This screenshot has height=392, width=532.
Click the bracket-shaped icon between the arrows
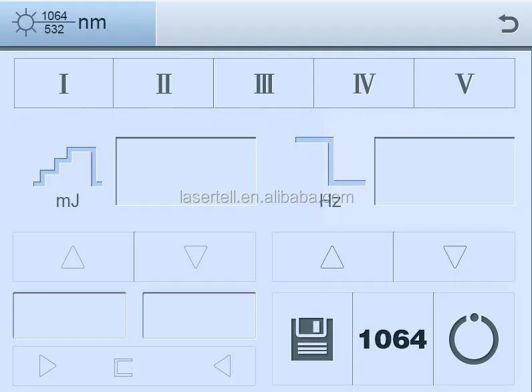(x=123, y=367)
